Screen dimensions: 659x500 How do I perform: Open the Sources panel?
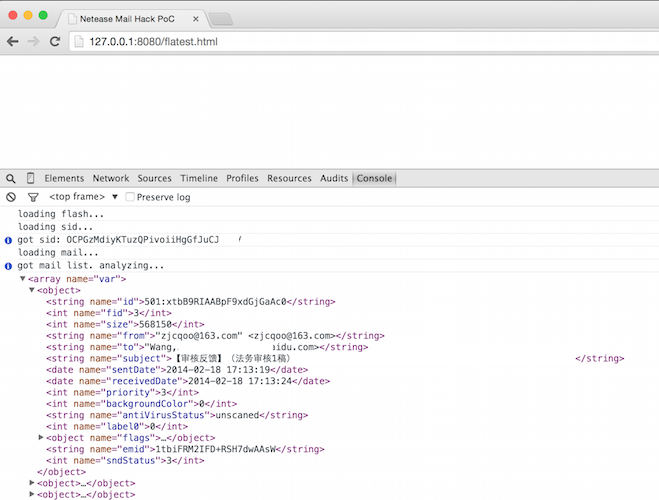click(155, 178)
